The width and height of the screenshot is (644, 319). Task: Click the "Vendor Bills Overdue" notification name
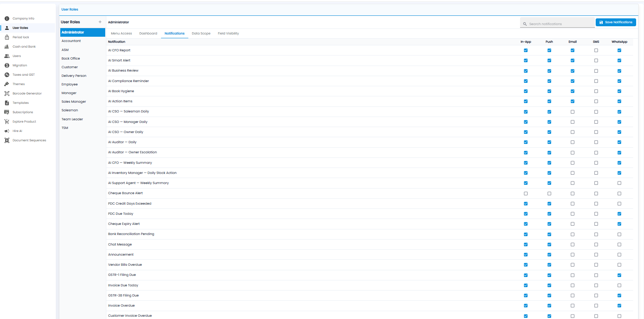tap(125, 265)
